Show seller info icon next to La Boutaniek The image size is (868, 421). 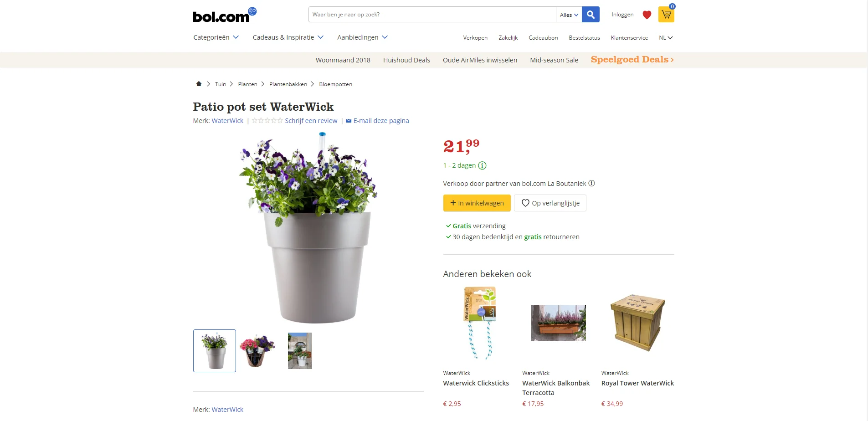[x=591, y=183]
